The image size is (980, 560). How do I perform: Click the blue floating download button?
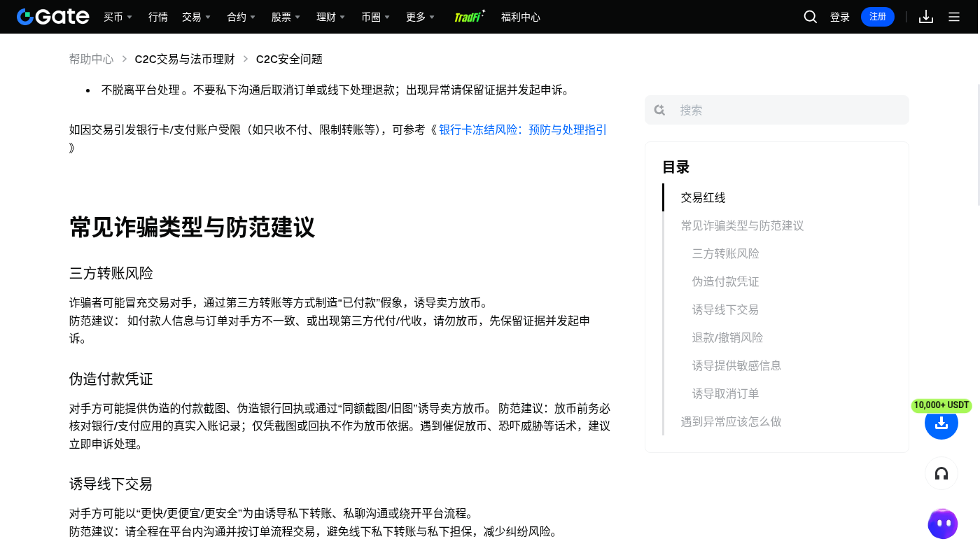[x=941, y=423]
